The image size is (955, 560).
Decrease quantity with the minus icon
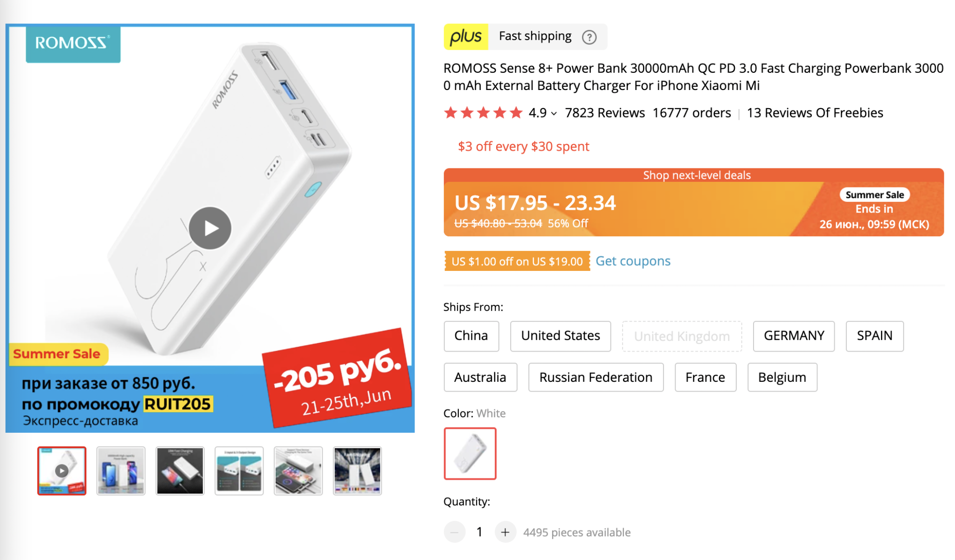454,532
